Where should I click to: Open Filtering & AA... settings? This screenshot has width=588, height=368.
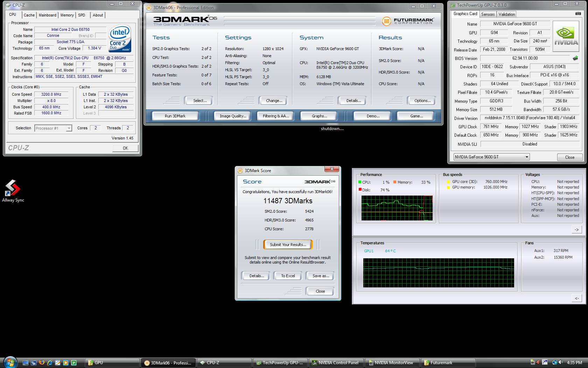(x=276, y=116)
